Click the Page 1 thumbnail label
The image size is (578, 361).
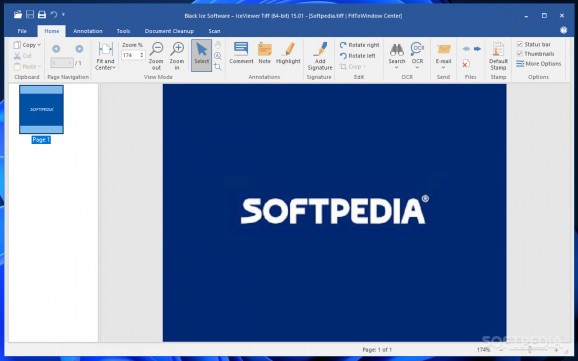(x=41, y=140)
